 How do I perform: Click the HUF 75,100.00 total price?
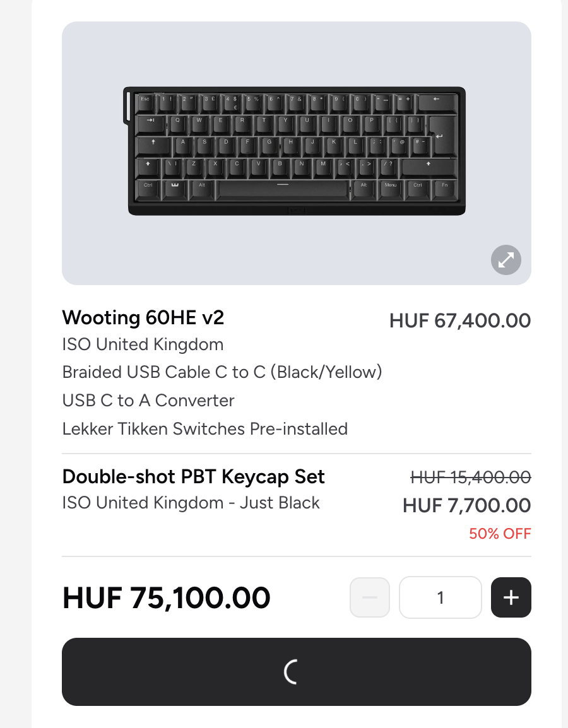(167, 597)
